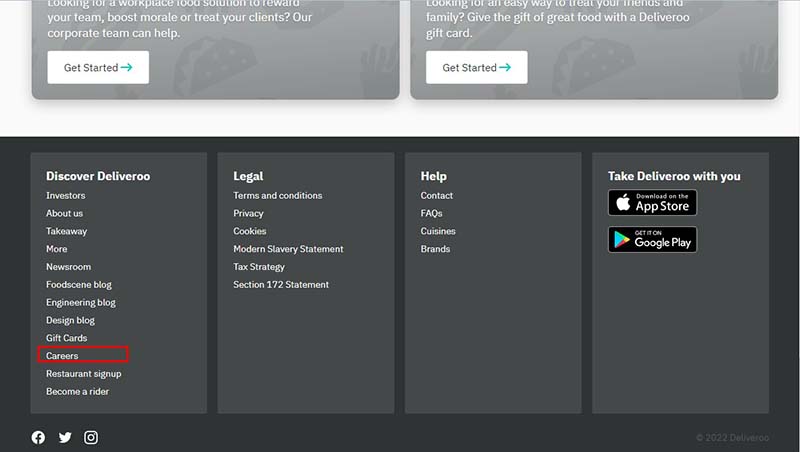Click the Legal section heading
Viewport: 800px width, 452px height.
click(x=248, y=177)
